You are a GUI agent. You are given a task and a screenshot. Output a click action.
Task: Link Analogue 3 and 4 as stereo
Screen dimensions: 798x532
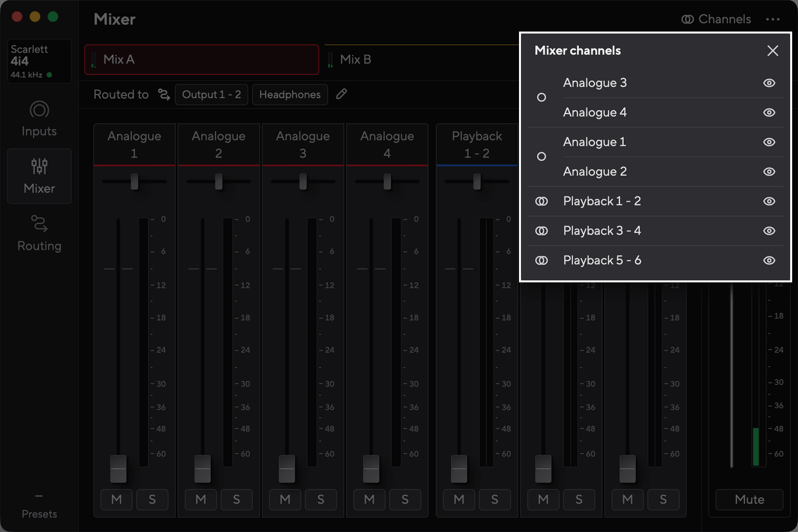(541, 97)
